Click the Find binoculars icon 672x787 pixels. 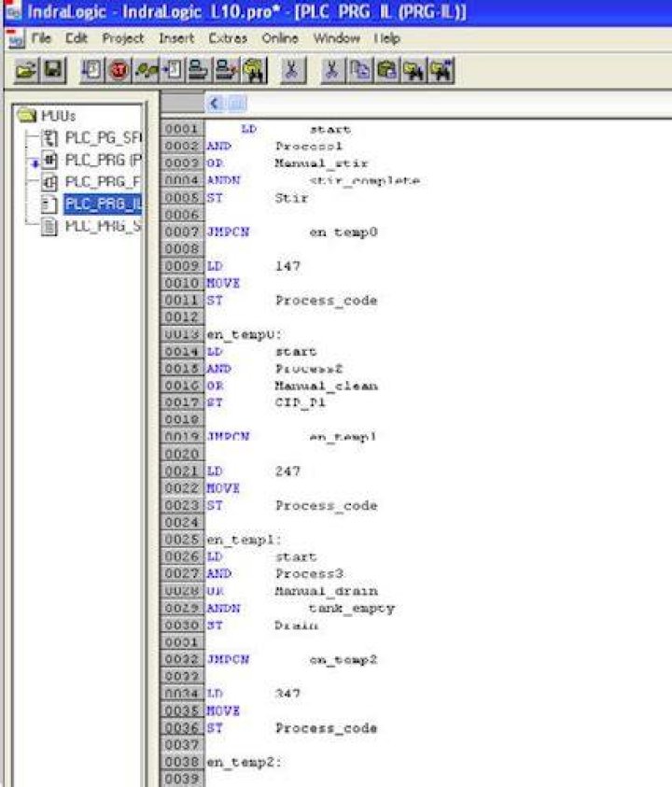pyautogui.click(x=414, y=70)
